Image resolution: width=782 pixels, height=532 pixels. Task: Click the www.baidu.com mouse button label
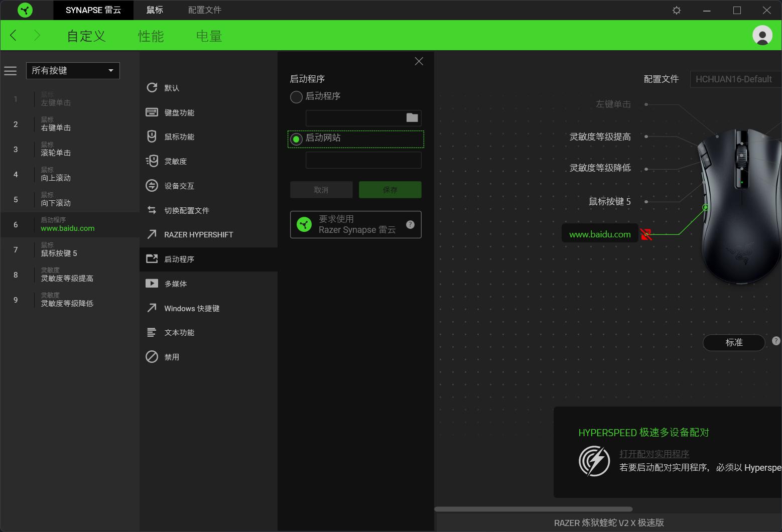[600, 234]
